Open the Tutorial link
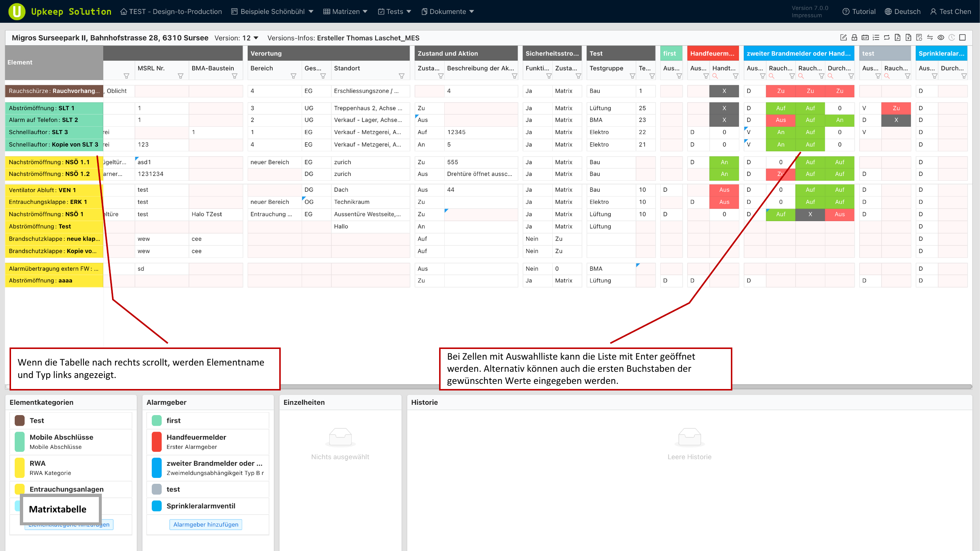 point(859,11)
